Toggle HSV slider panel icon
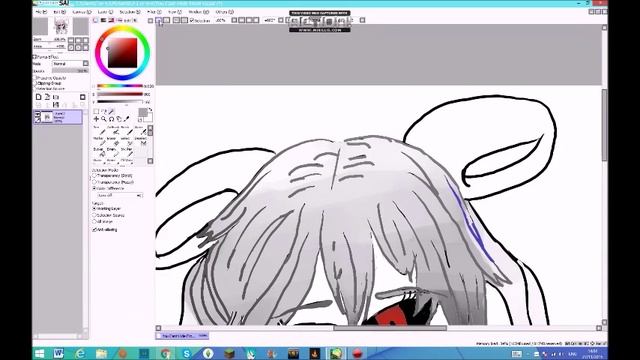Image resolution: width=640 pixels, height=360 pixels. point(111,20)
